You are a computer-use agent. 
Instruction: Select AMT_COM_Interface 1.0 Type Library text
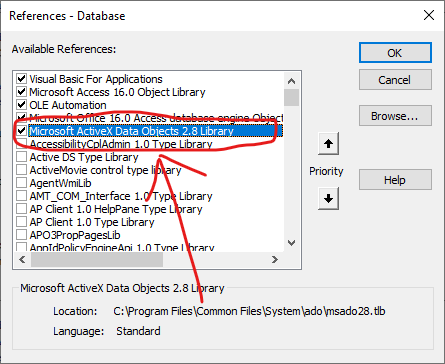(121, 196)
